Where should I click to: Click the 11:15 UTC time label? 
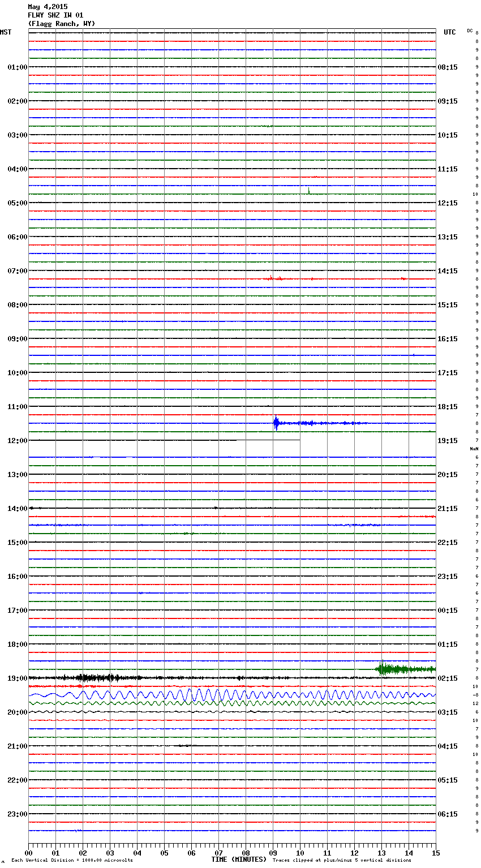click(448, 169)
